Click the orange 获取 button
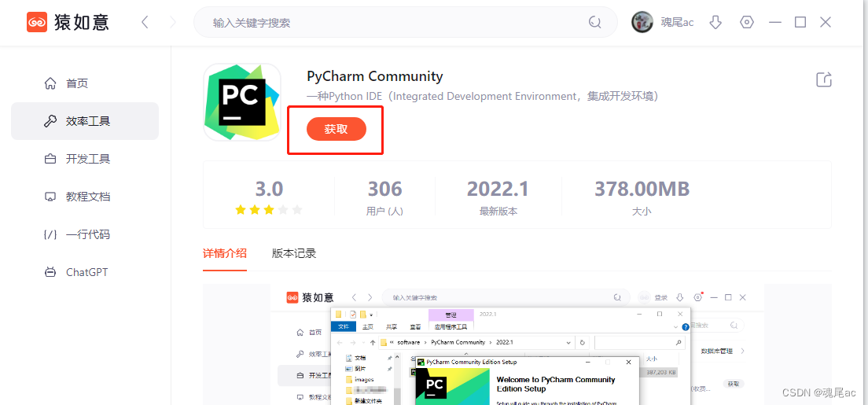 point(337,129)
